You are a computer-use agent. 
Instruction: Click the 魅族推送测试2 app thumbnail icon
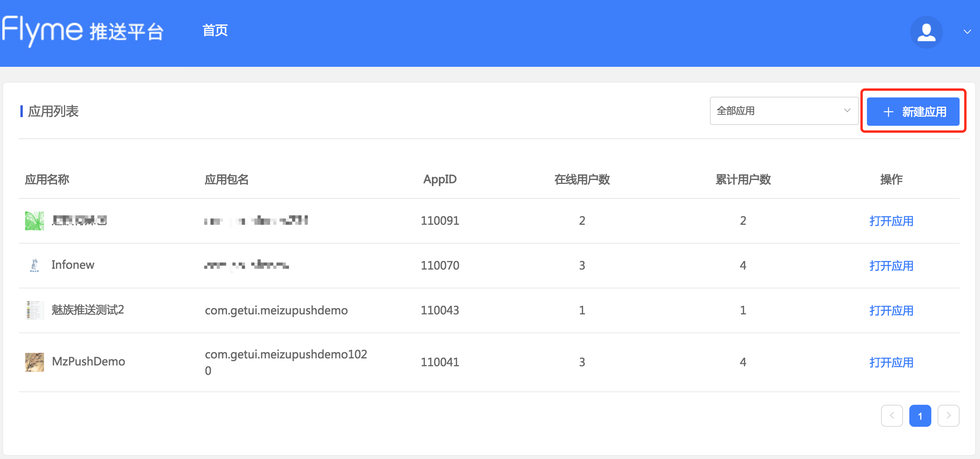(35, 310)
